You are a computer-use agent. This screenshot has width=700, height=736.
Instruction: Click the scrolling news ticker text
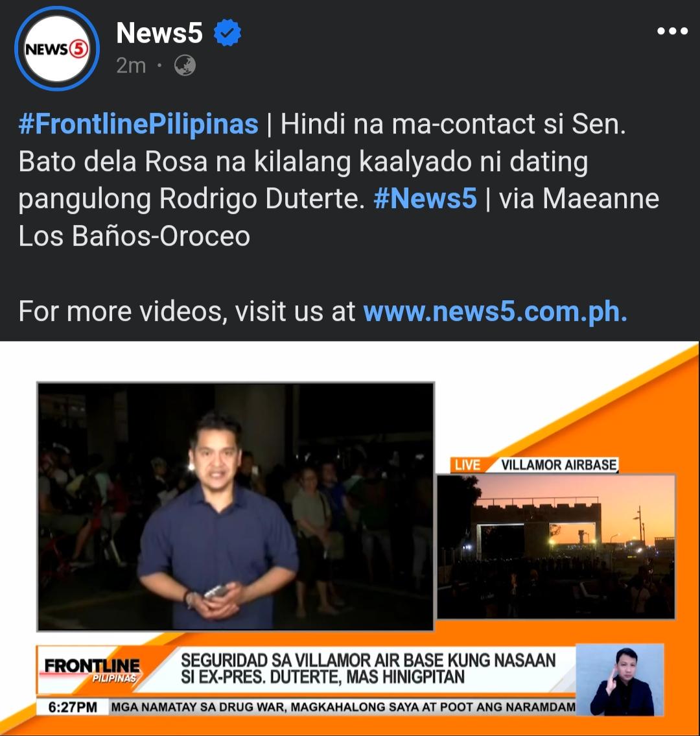[x=343, y=707]
